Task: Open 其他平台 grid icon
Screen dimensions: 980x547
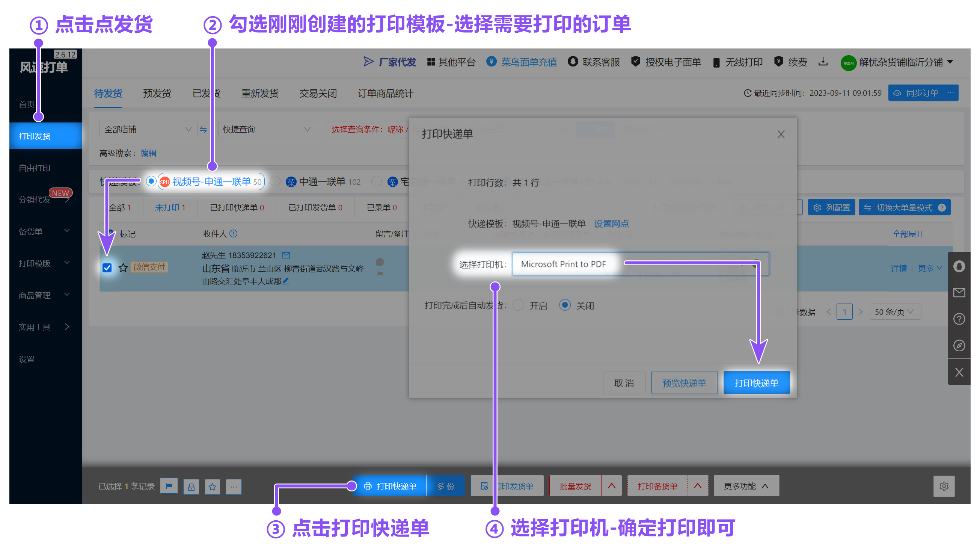Action: tap(431, 62)
